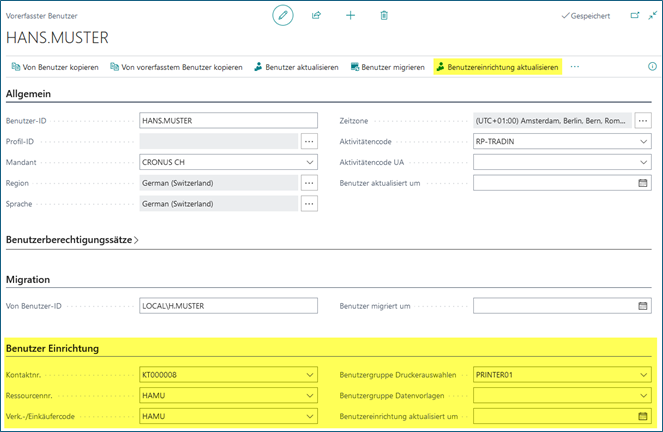Click the info icon at right
Image resolution: width=663 pixels, height=432 pixels.
652,67
